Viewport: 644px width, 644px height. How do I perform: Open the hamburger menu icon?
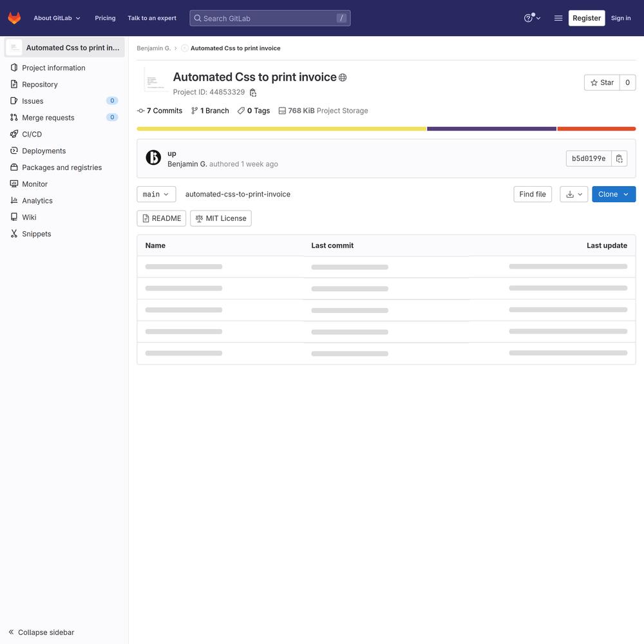click(558, 18)
